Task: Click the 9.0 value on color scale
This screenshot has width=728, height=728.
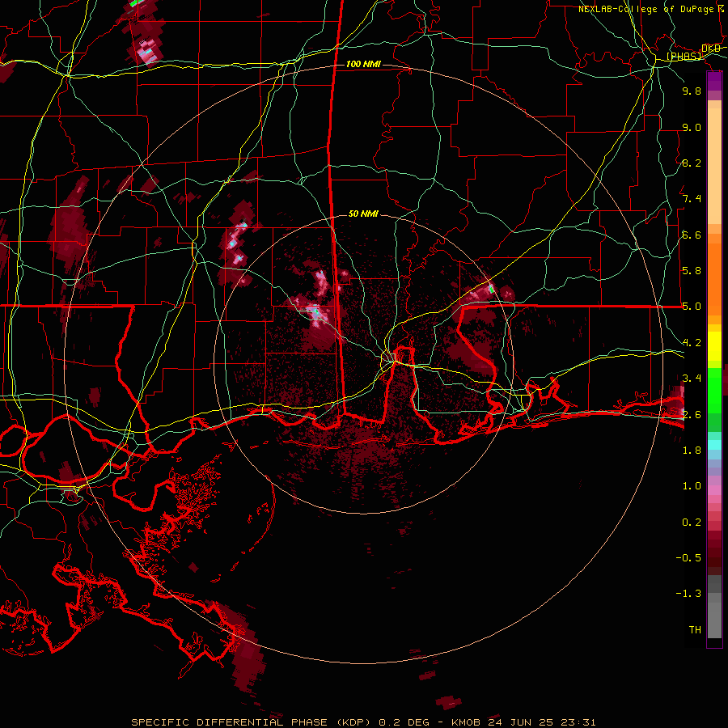Action: pyautogui.click(x=692, y=128)
